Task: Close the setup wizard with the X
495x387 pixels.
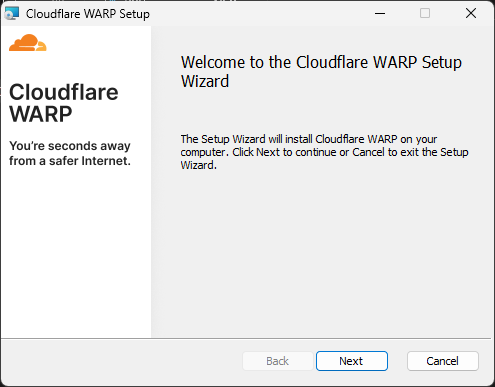Action: tap(471, 14)
